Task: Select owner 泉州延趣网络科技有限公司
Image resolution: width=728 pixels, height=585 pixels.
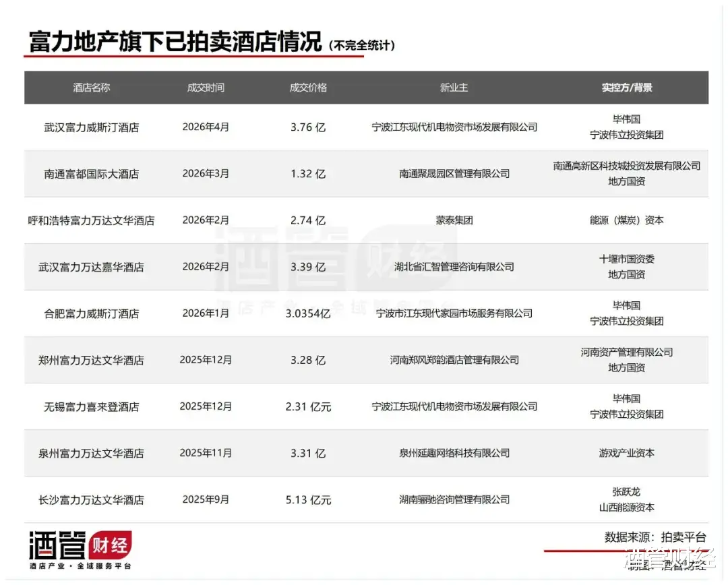Action: [x=454, y=453]
